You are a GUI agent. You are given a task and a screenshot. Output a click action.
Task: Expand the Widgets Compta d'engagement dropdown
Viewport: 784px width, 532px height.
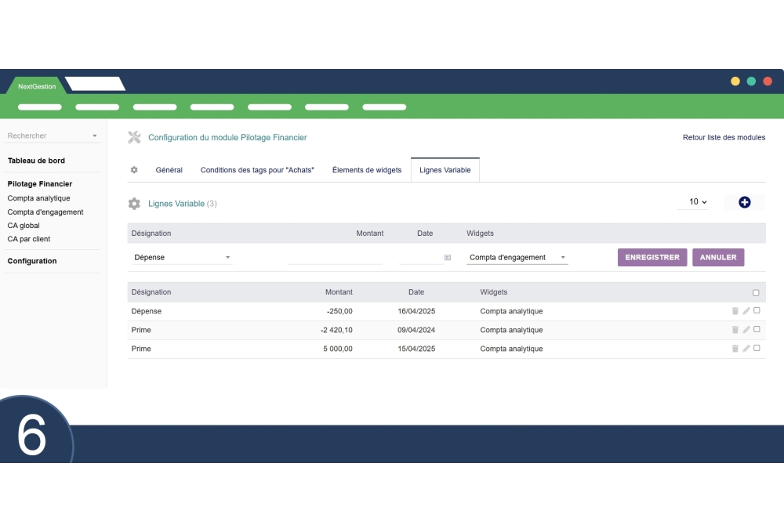517,258
